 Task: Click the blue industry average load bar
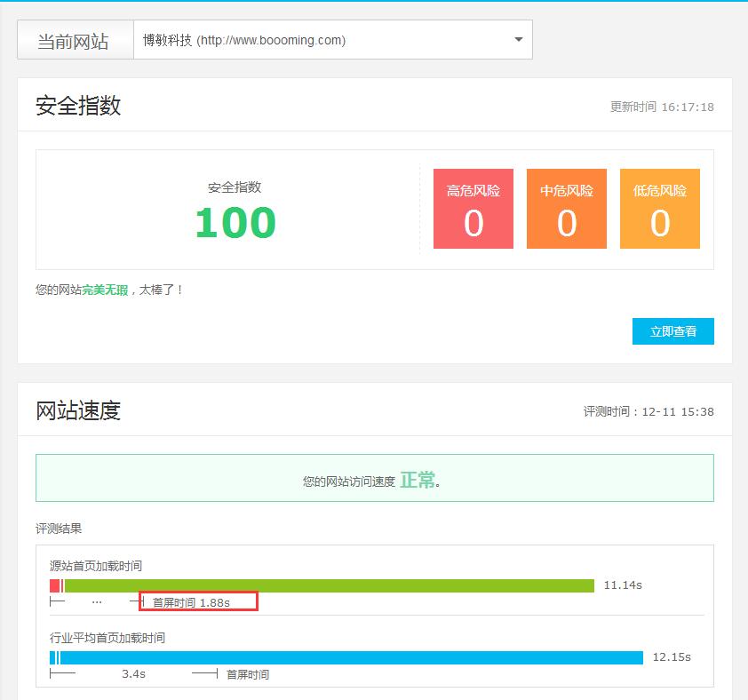tap(346, 657)
